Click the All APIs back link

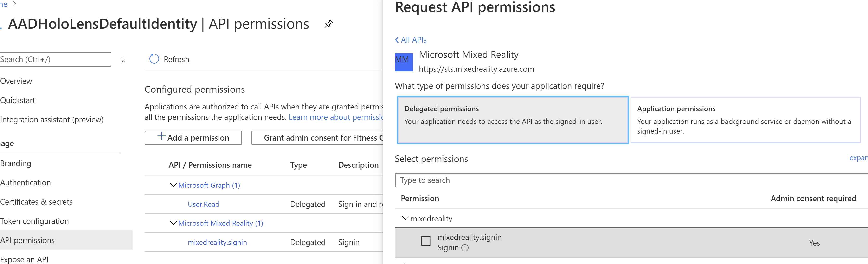click(411, 40)
